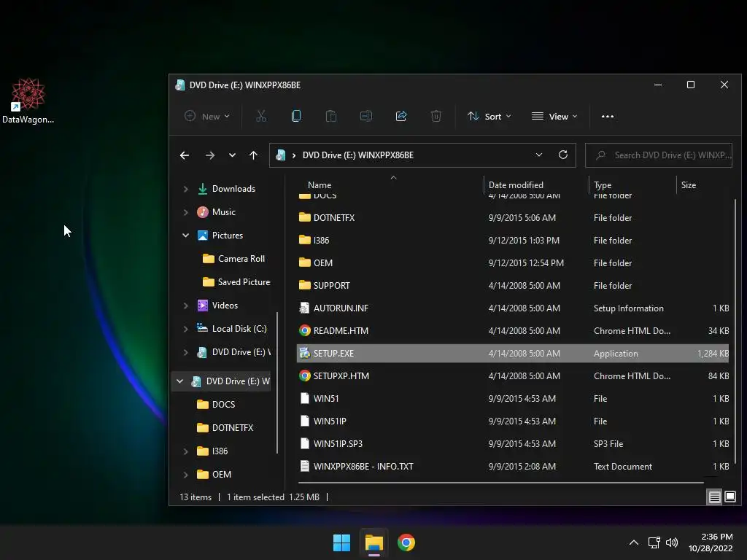The width and height of the screenshot is (747, 560).
Task: Click the file list vertical scrollbar
Action: tap(735, 331)
